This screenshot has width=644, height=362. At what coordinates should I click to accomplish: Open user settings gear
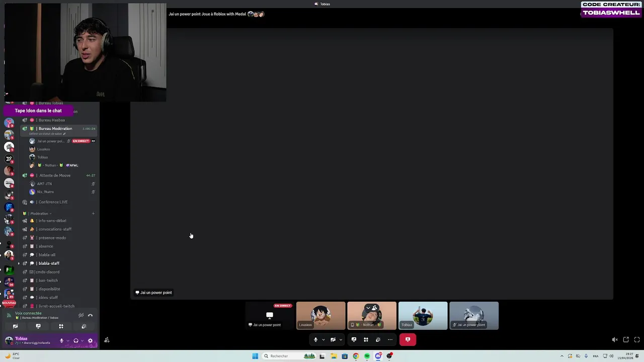click(x=91, y=340)
